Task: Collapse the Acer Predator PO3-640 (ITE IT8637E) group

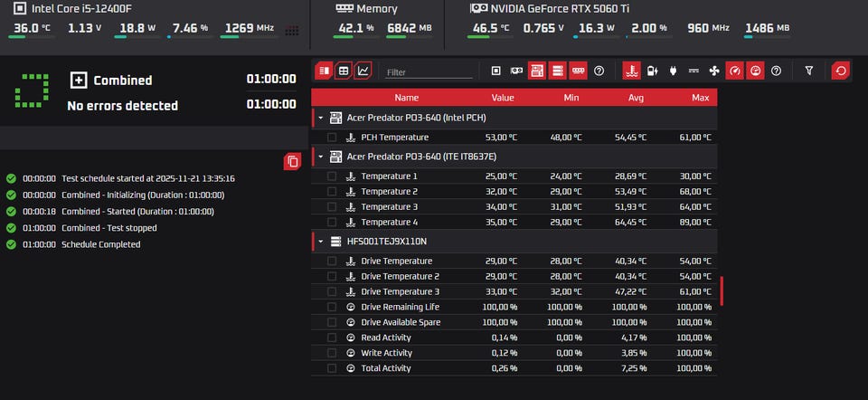Action: coord(320,157)
